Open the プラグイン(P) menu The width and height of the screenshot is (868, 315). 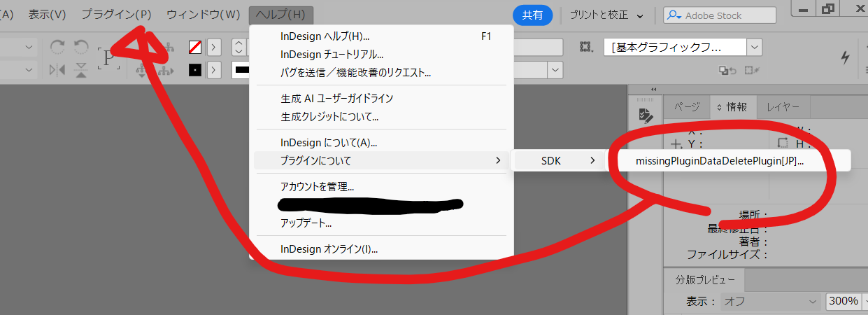click(x=116, y=15)
